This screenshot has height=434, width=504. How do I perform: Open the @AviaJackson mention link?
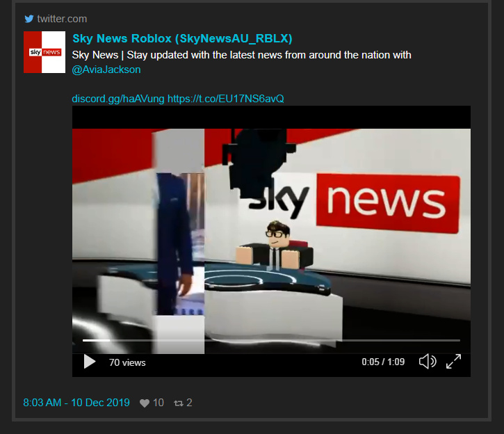[x=106, y=70]
